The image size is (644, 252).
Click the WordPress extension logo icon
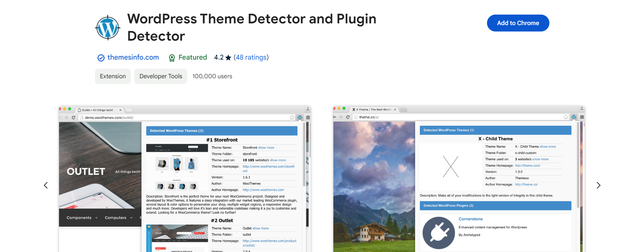tap(108, 28)
